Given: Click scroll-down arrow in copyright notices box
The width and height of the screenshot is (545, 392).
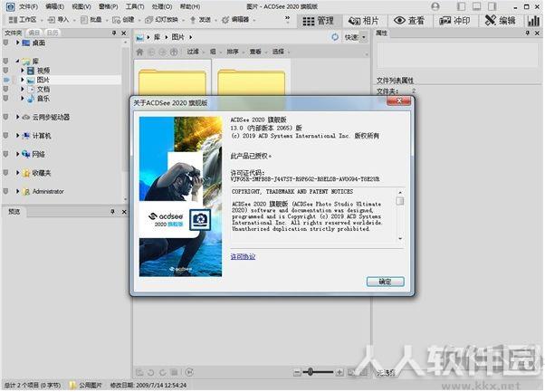Looking at the screenshot, I should pos(400,238).
